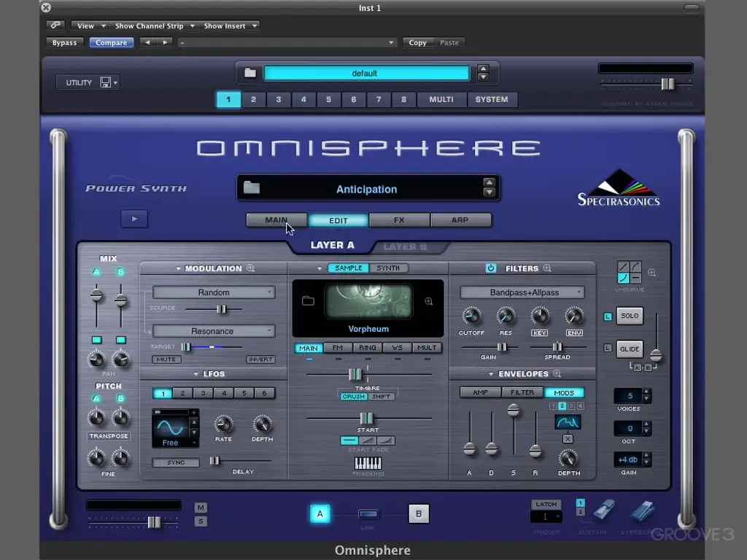Open the Show Insert dropdown
The image size is (747, 560).
[x=229, y=26]
